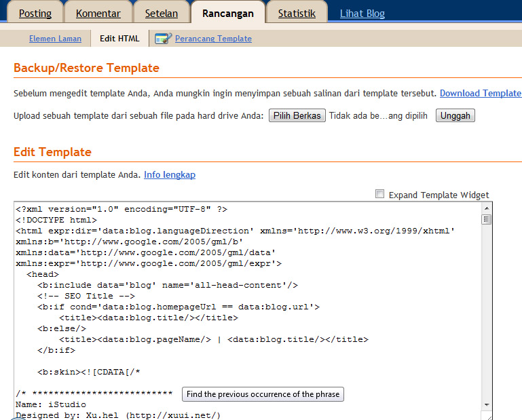Click the '<!-- SEO Title -->' comment line

[x=86, y=296]
